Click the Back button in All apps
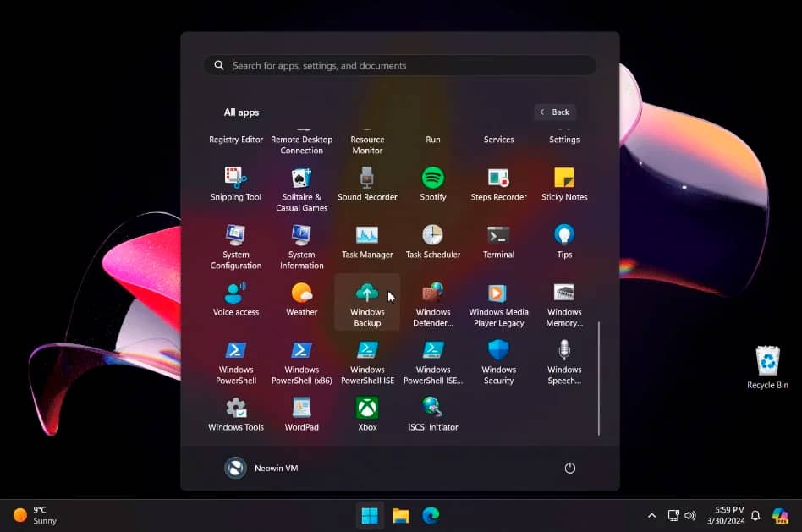Image resolution: width=802 pixels, height=532 pixels. [x=555, y=112]
